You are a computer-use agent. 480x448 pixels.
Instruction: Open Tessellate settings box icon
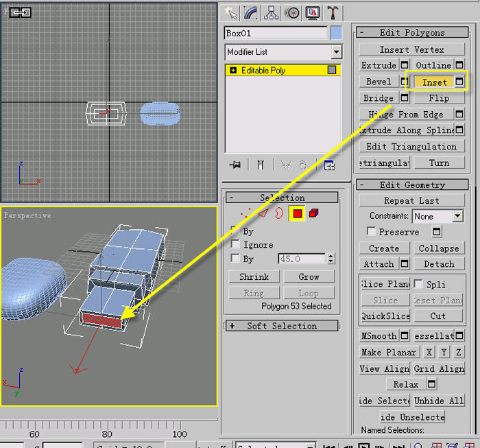[459, 335]
